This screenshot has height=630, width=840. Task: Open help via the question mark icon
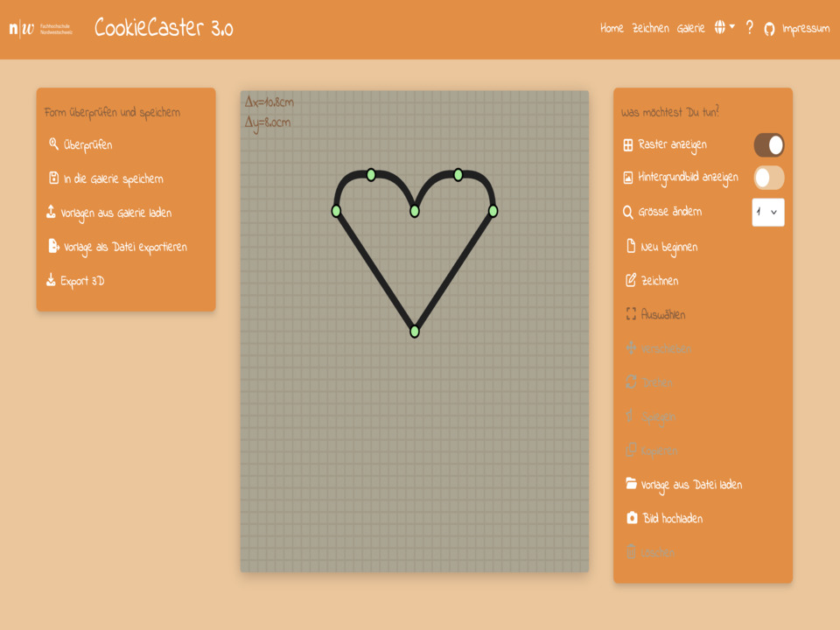coord(750,27)
